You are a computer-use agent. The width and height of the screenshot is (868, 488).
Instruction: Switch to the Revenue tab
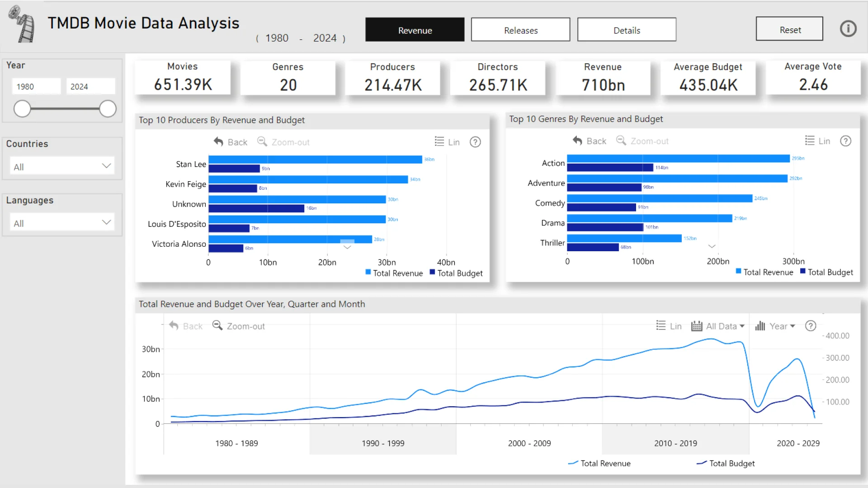pyautogui.click(x=415, y=30)
